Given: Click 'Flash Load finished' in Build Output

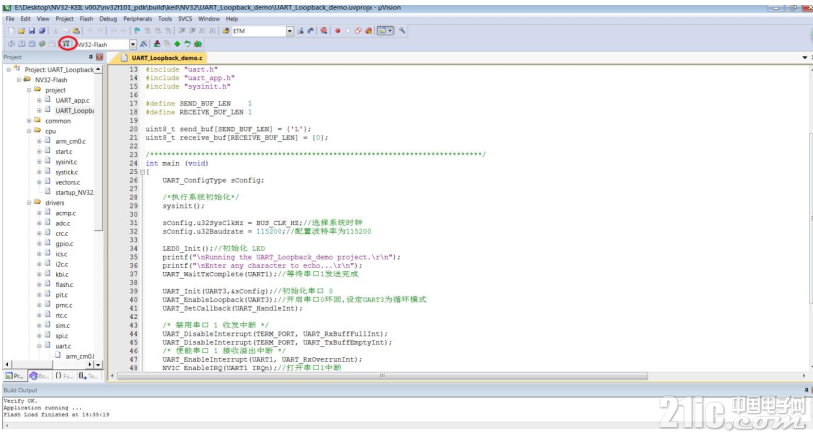Looking at the screenshot, I should (x=56, y=415).
